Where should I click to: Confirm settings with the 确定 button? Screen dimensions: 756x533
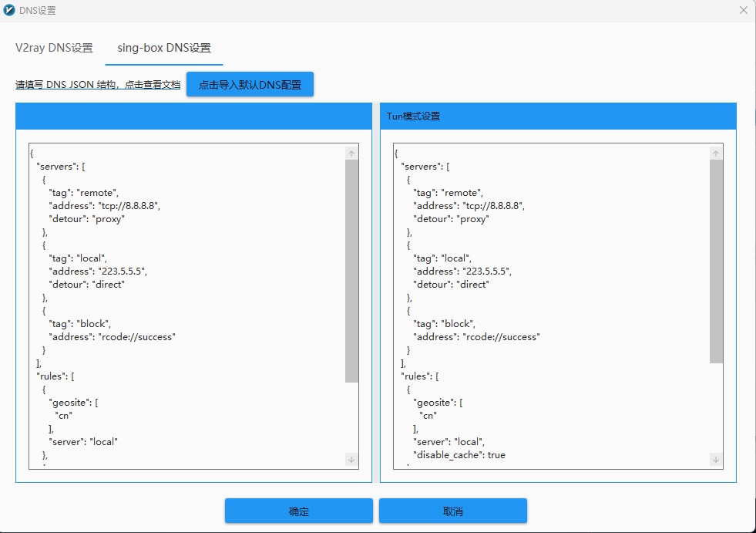[298, 510]
